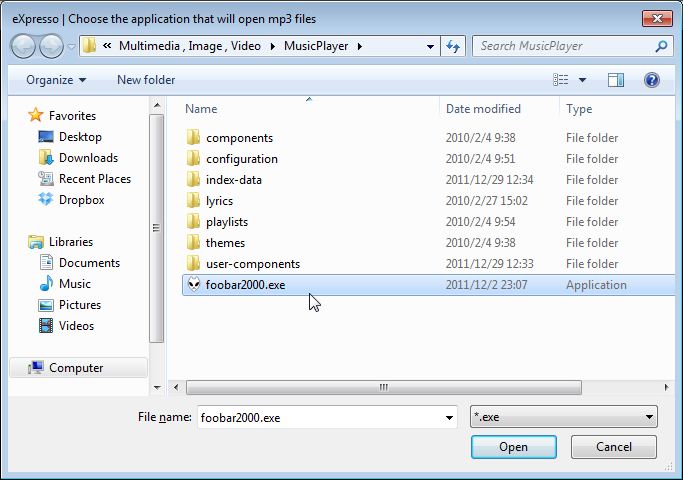Toggle the preview pane icon
The width and height of the screenshot is (683, 480).
615,80
